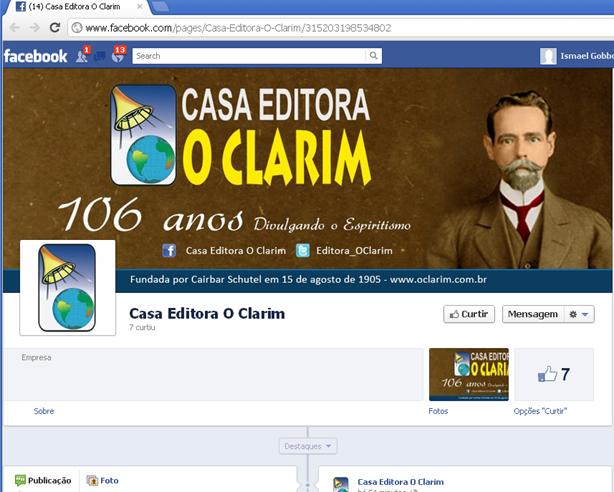Click the Mensagem button
The width and height of the screenshot is (614, 492).
pos(533,314)
